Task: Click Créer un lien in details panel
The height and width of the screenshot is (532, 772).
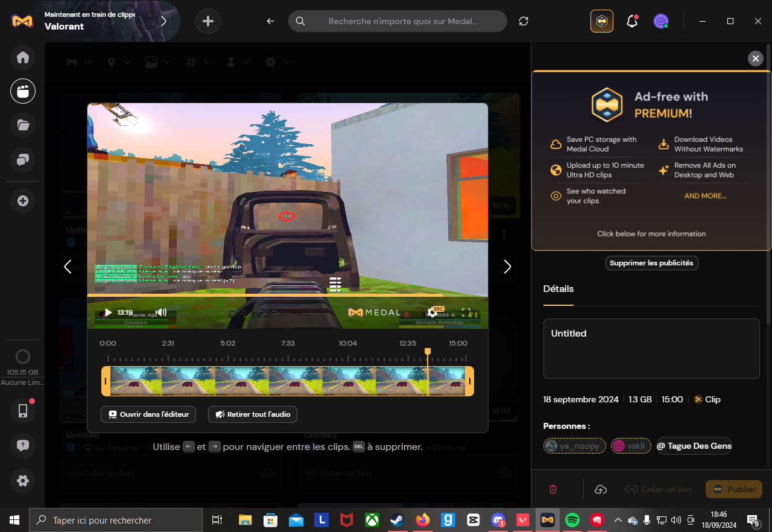Action: pos(659,489)
